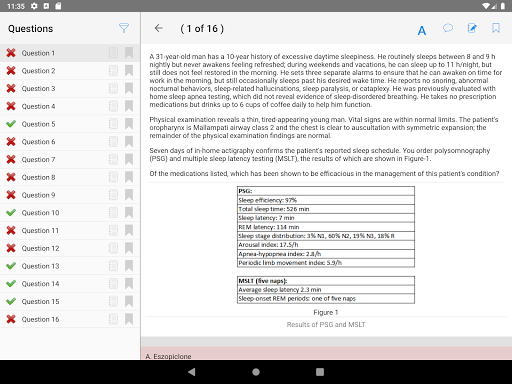
Task: Open the note icon for Question 6
Action: click(113, 142)
